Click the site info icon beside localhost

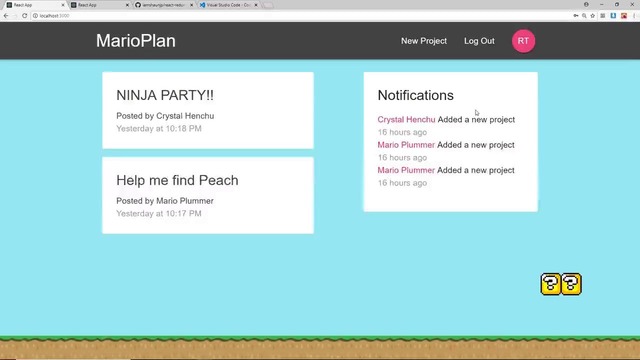pyautogui.click(x=36, y=16)
